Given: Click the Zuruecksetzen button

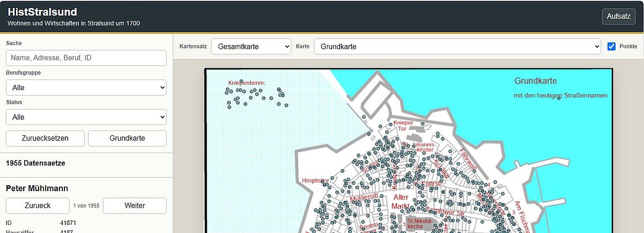Looking at the screenshot, I should [45, 138].
